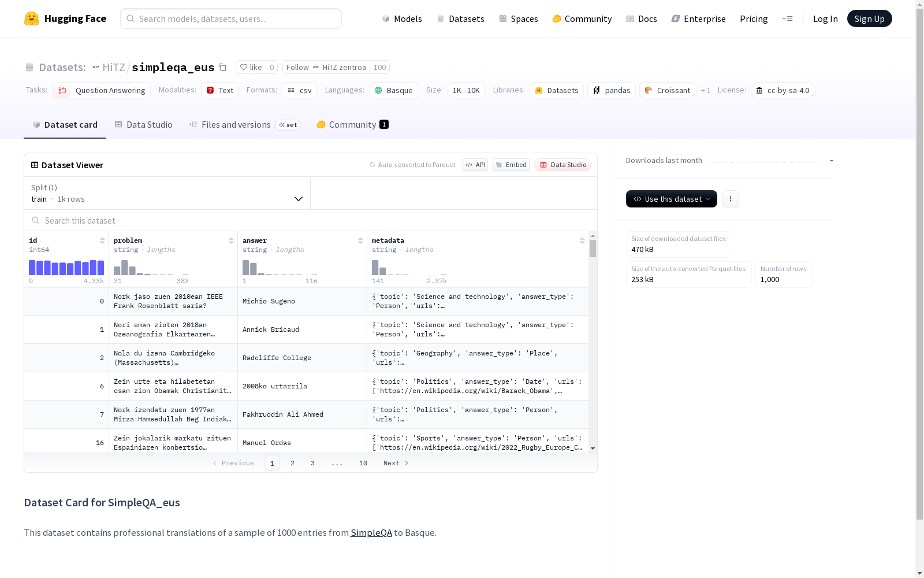
Task: Jump to page 10 of the viewer
Action: (x=363, y=463)
